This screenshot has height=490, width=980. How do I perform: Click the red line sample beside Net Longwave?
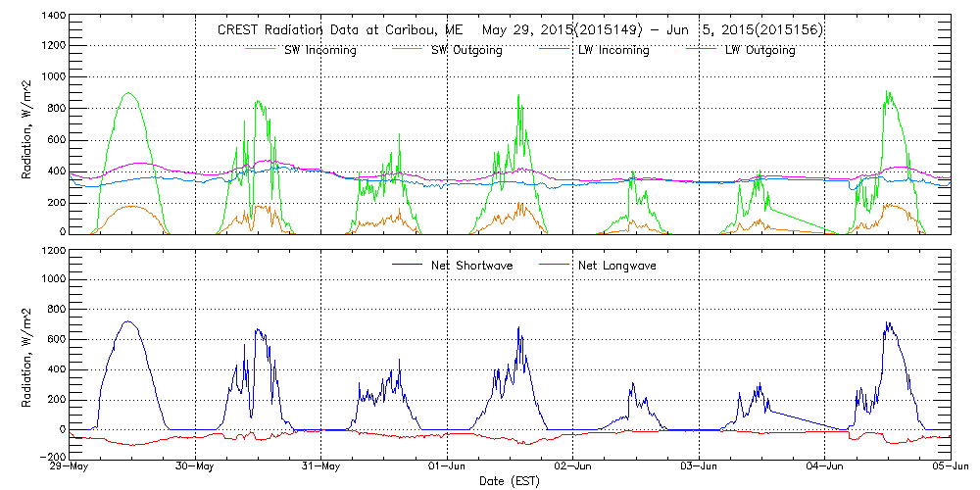[551, 265]
